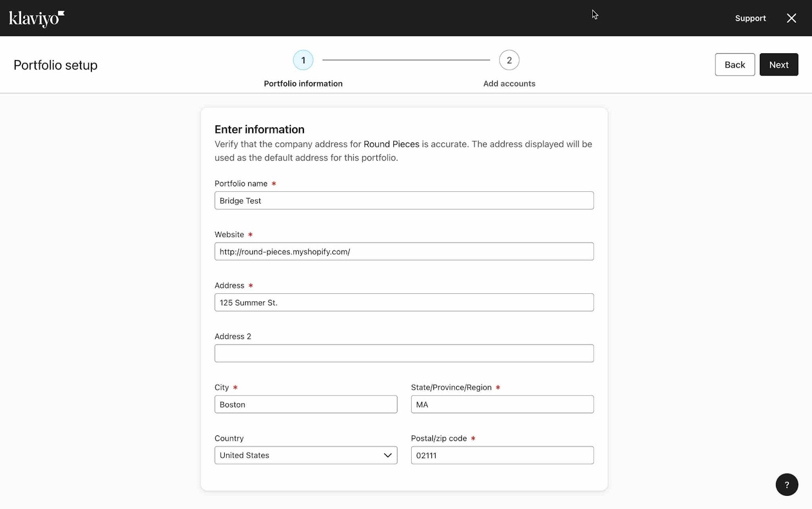Image resolution: width=812 pixels, height=509 pixels.
Task: Click the Next button
Action: coord(779,64)
